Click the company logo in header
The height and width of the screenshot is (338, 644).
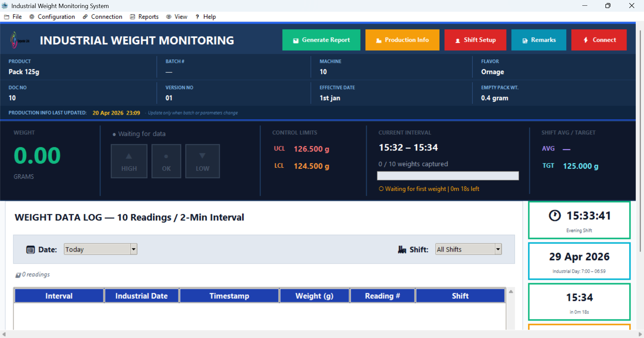[x=19, y=40]
